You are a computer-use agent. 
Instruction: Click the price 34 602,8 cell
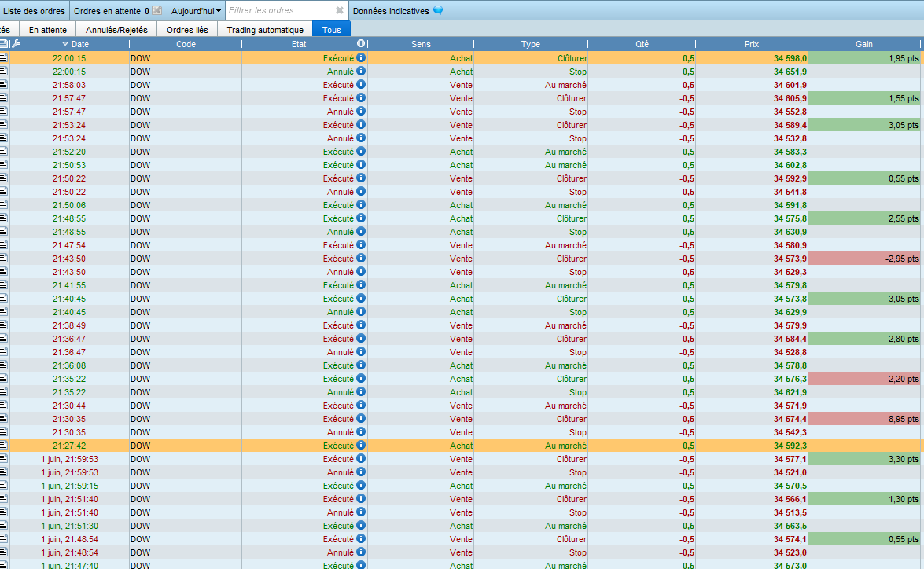751,165
